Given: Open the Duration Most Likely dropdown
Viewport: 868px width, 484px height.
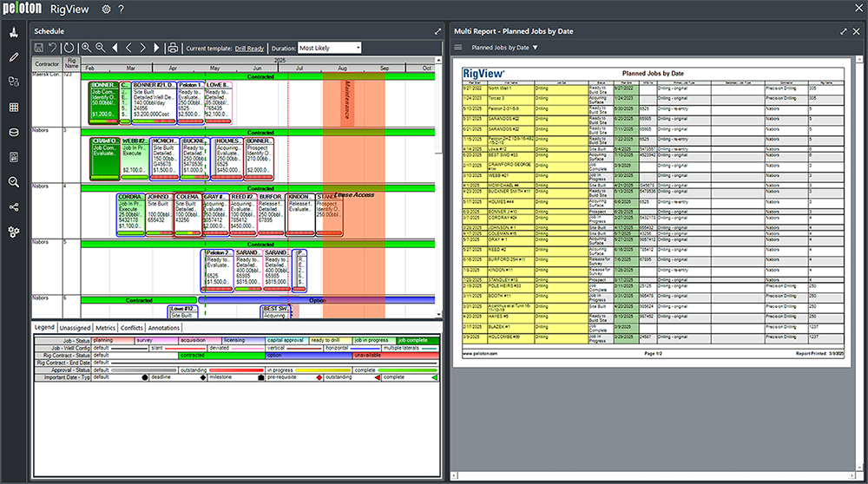Looking at the screenshot, I should 329,48.
